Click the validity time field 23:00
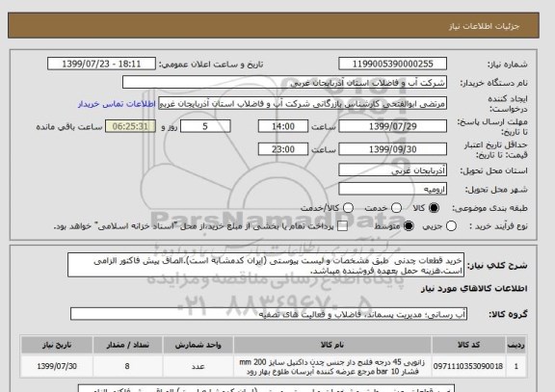Image resolution: width=555 pixels, height=392 pixels. click(x=283, y=149)
